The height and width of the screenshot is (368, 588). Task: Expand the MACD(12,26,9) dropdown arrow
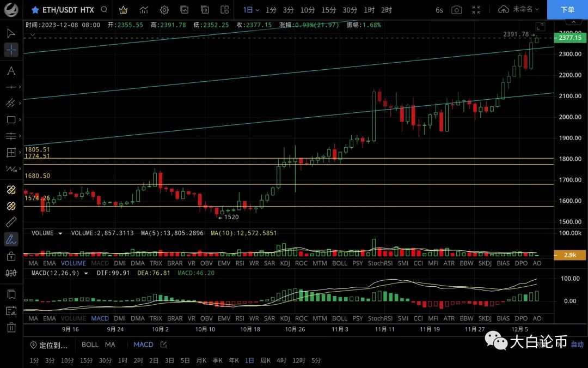pos(86,273)
